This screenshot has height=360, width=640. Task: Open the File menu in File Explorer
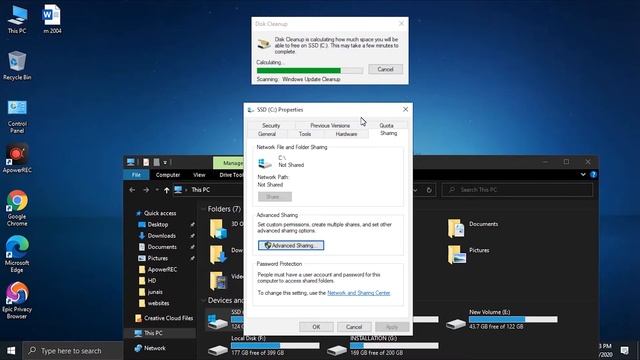(136, 175)
